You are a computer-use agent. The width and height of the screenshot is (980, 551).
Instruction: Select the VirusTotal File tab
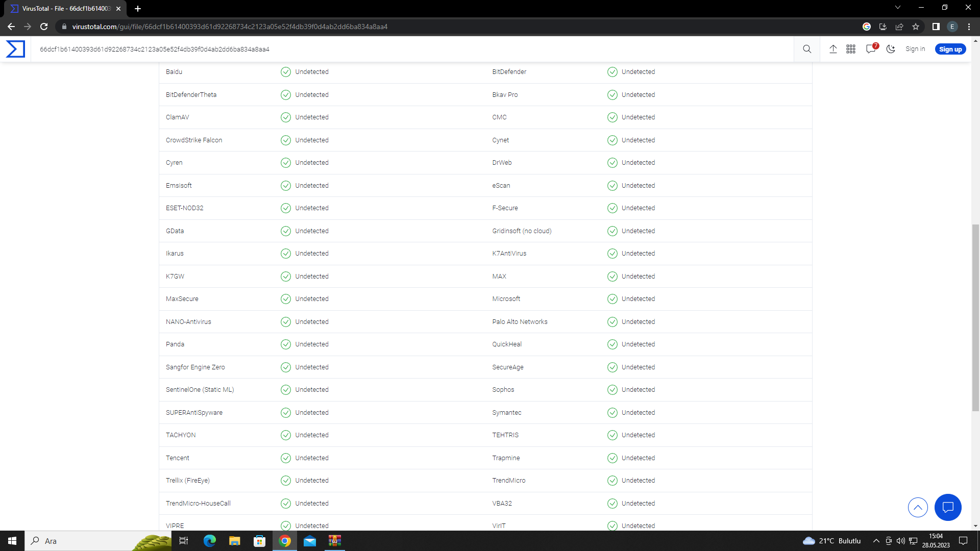[x=65, y=9]
